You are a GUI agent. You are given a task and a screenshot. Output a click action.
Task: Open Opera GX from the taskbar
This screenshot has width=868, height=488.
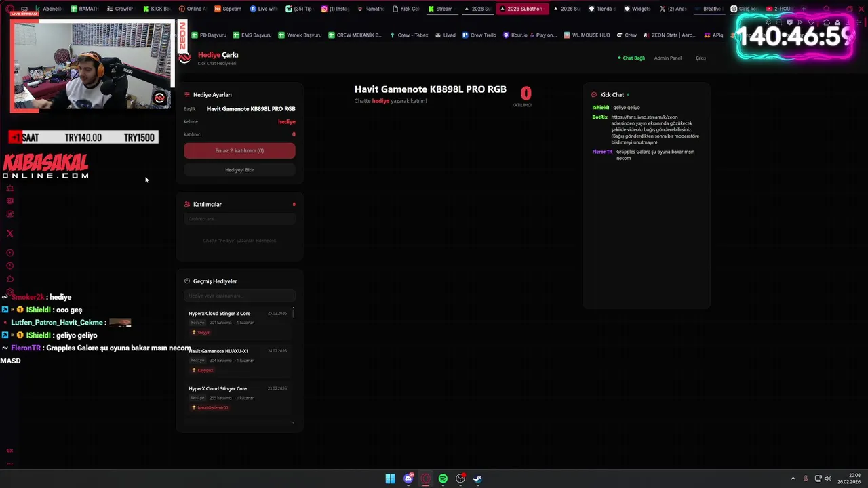point(426,479)
